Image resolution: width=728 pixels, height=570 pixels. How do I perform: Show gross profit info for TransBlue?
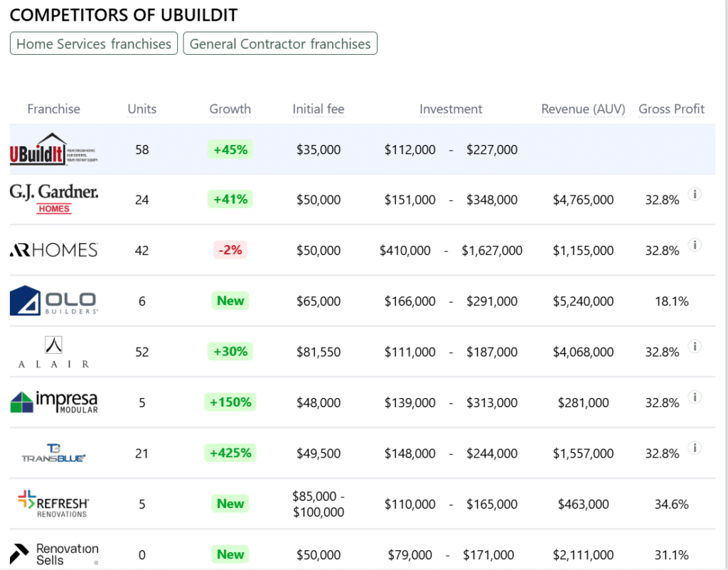point(695,448)
